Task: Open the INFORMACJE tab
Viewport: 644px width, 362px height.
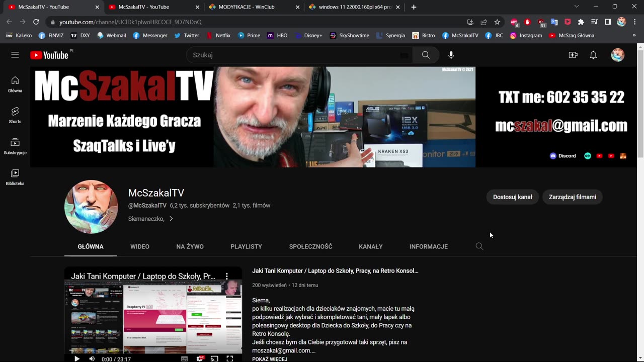Action: [x=429, y=246]
